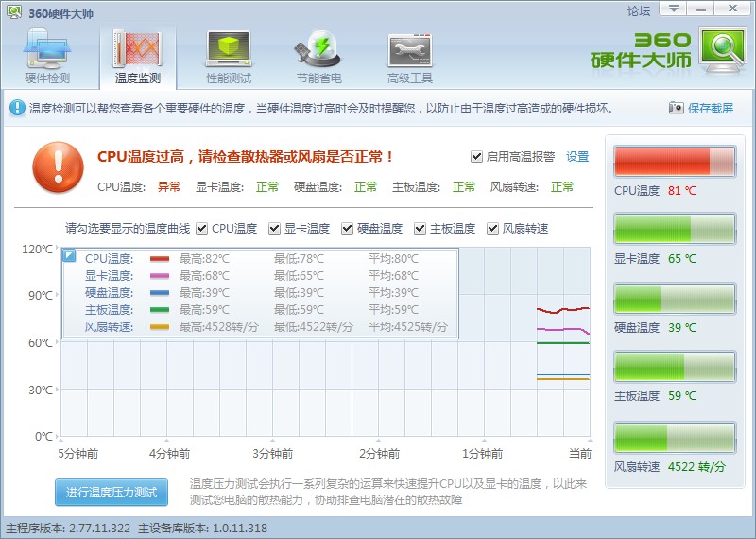Click the fan speed value 4522 转/分
Screen dimensions: 756x539
pos(696,466)
